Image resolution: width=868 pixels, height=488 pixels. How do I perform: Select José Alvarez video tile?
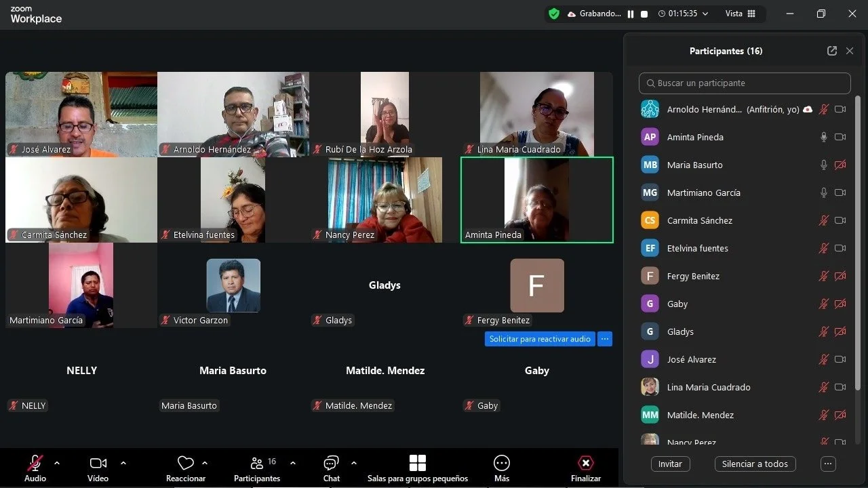(81, 115)
